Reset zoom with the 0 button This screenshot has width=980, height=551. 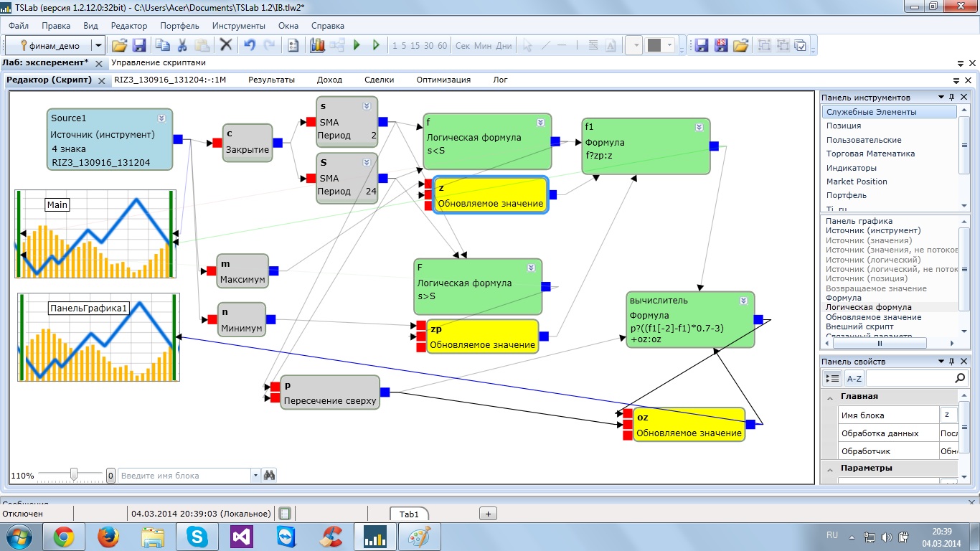(110, 475)
